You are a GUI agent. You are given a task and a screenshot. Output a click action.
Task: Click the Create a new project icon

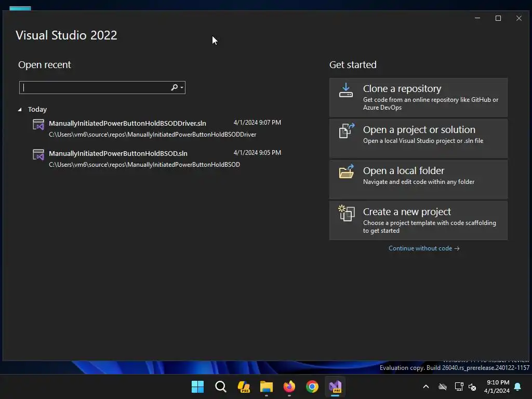click(x=347, y=213)
